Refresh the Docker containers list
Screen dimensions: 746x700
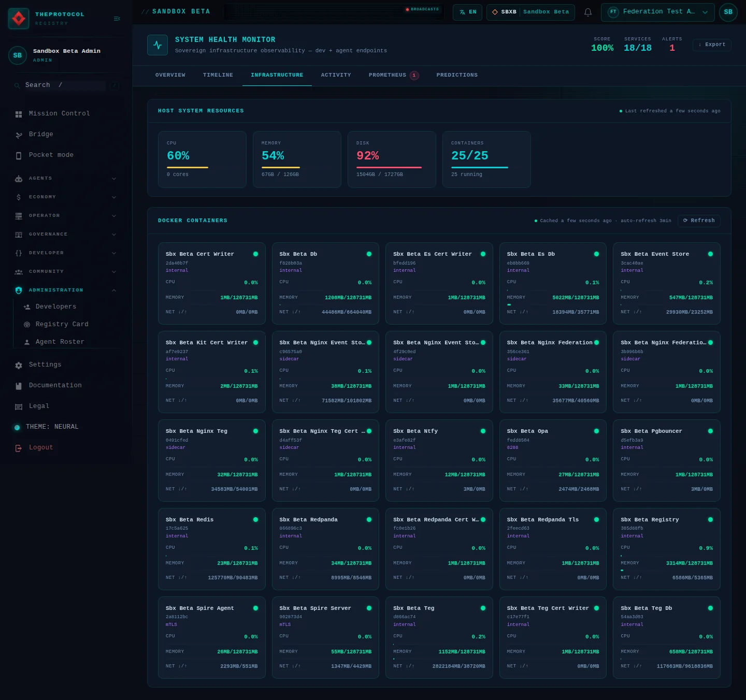(x=699, y=221)
